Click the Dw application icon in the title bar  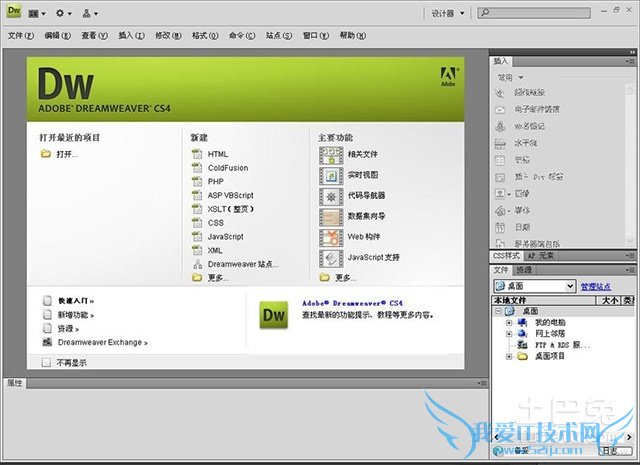point(13,11)
